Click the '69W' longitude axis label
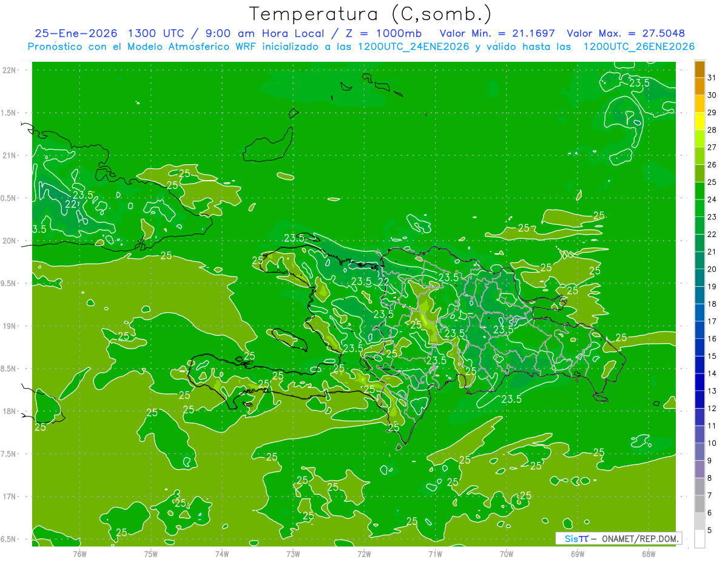This screenshot has width=728, height=562. point(578,554)
